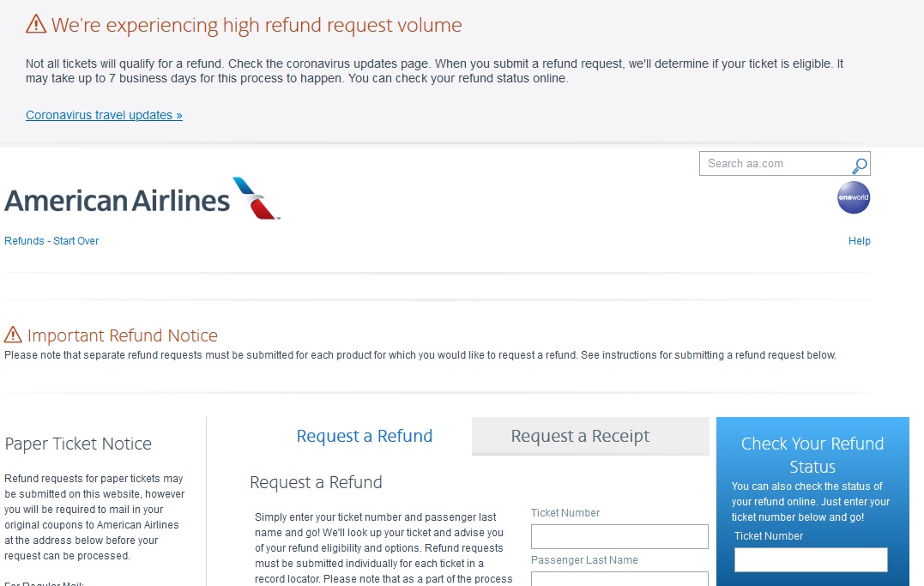Select the Request a Refund tab
Viewport: 924px width, 586px height.
coord(364,436)
